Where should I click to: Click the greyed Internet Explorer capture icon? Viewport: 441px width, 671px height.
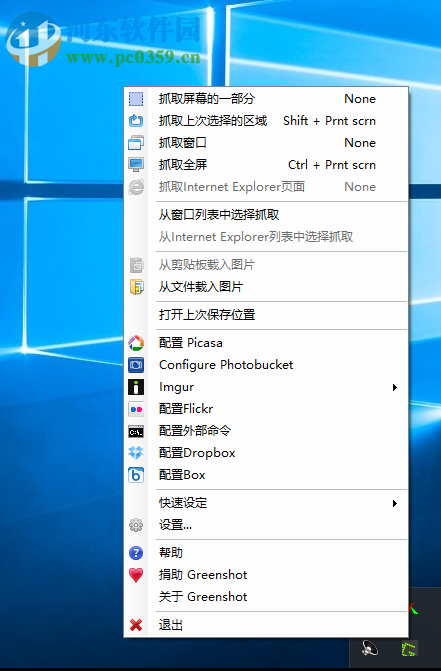(x=136, y=187)
